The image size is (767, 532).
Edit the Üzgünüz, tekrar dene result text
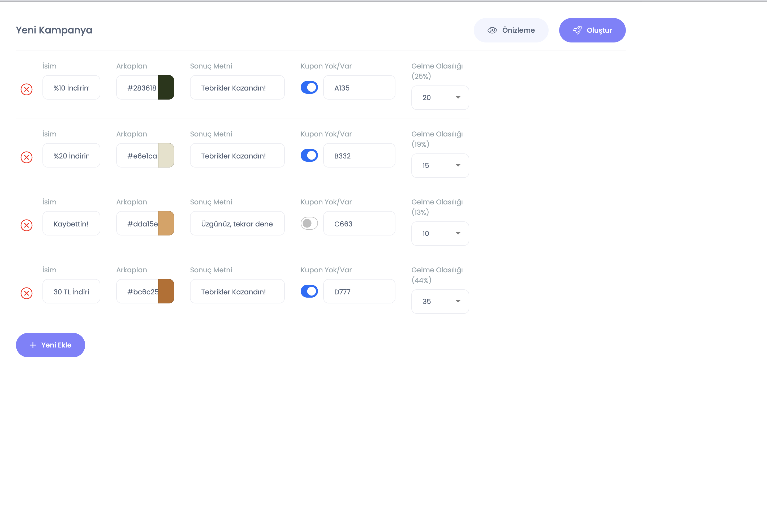pos(237,224)
